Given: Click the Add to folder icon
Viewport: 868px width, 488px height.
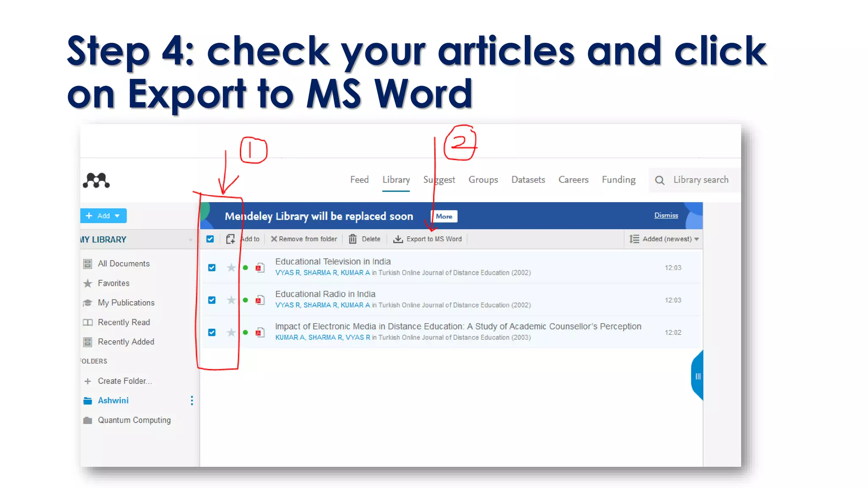Looking at the screenshot, I should [230, 239].
